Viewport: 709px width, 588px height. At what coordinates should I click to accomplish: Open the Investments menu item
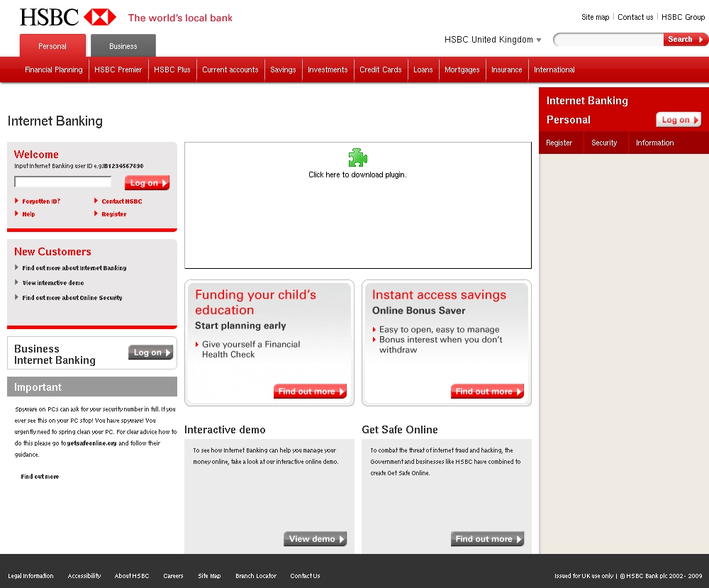point(328,70)
